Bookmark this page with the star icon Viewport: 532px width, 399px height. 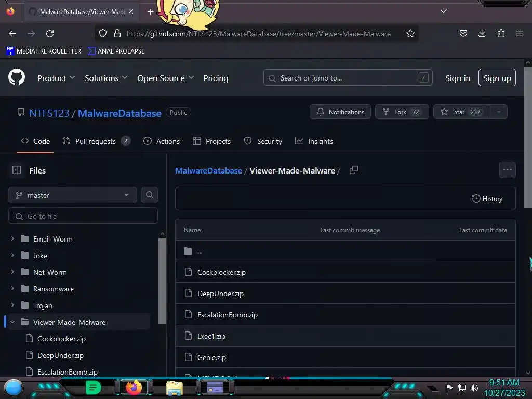[x=410, y=34]
